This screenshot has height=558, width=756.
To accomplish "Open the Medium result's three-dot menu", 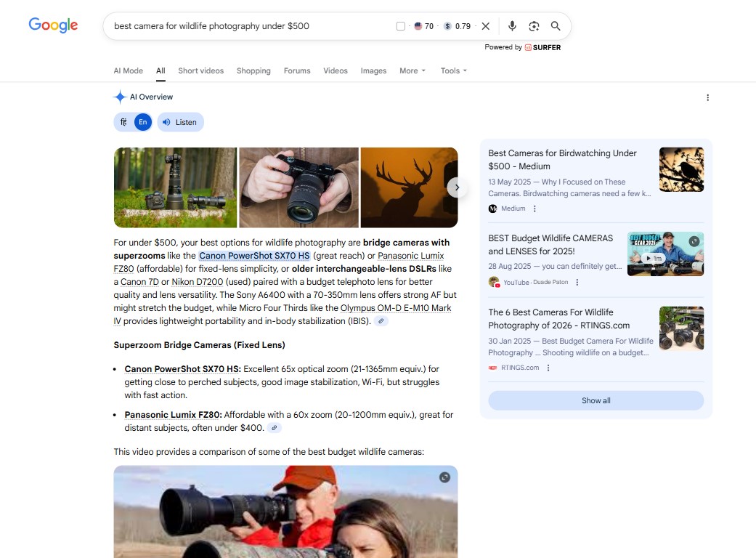I will (535, 209).
